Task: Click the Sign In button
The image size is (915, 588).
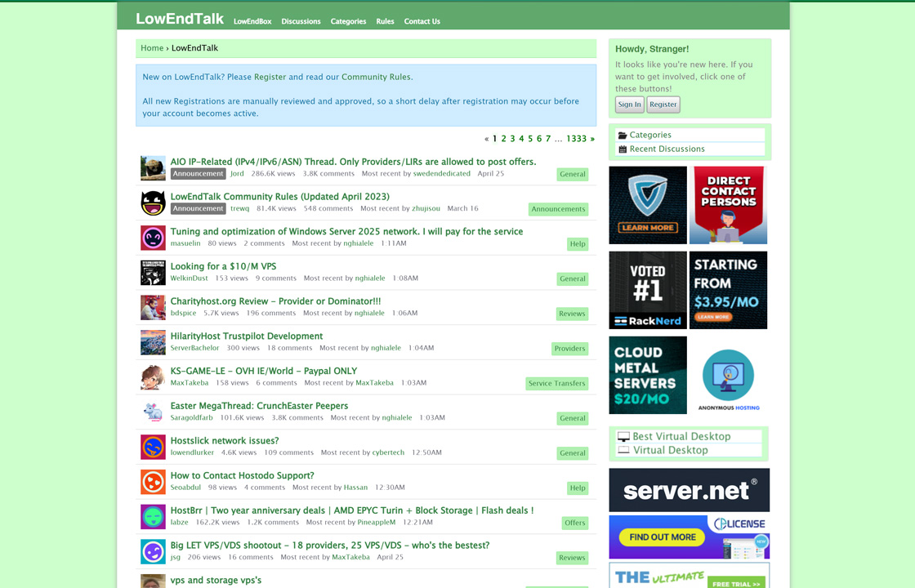Action: [x=630, y=105]
